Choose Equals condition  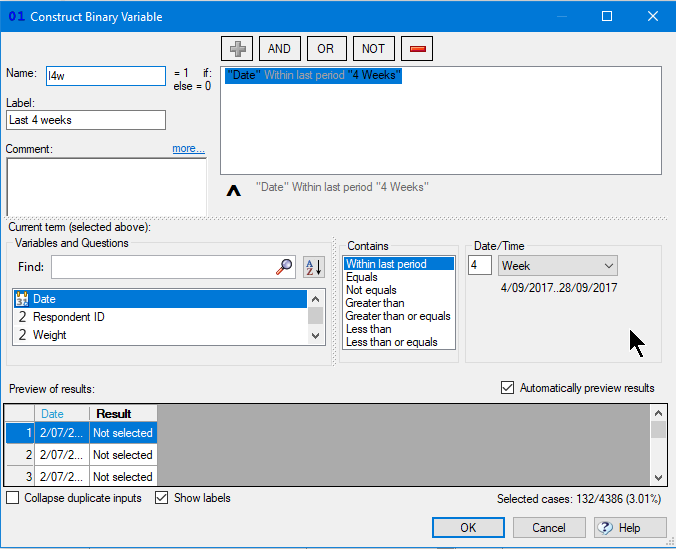[399, 277]
